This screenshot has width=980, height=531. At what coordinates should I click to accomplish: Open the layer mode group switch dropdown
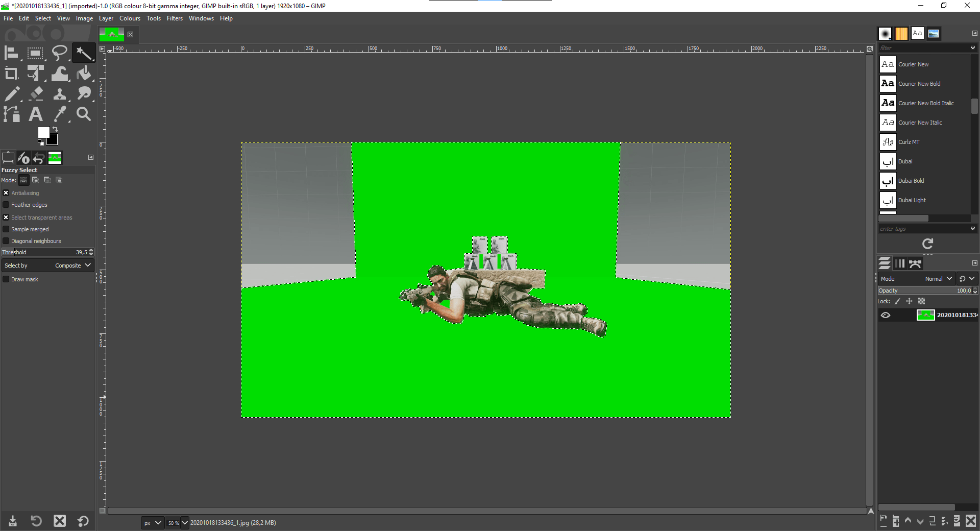(967, 279)
